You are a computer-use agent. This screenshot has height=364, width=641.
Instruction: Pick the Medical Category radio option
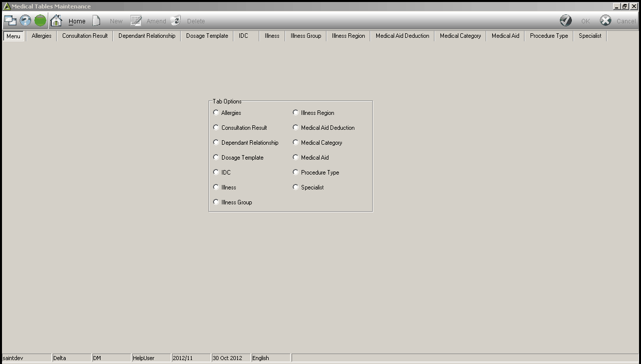tap(296, 142)
